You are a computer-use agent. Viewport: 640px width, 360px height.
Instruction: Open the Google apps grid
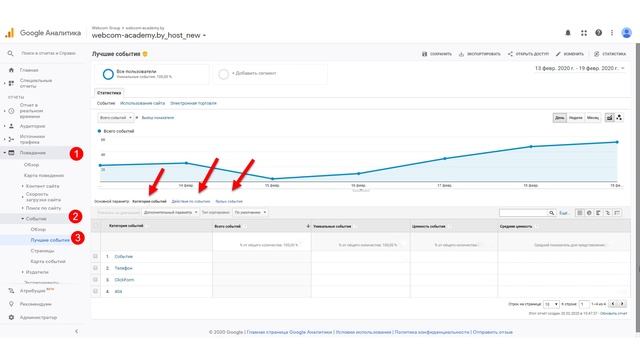click(x=584, y=33)
